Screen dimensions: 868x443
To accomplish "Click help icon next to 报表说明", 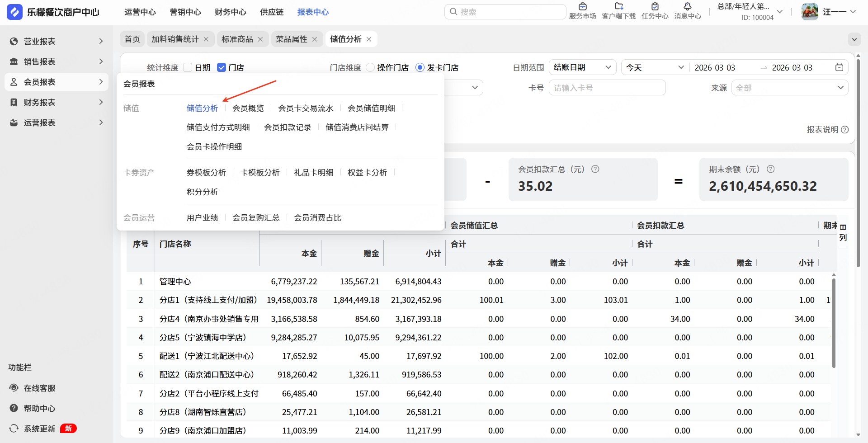I will 844,130.
